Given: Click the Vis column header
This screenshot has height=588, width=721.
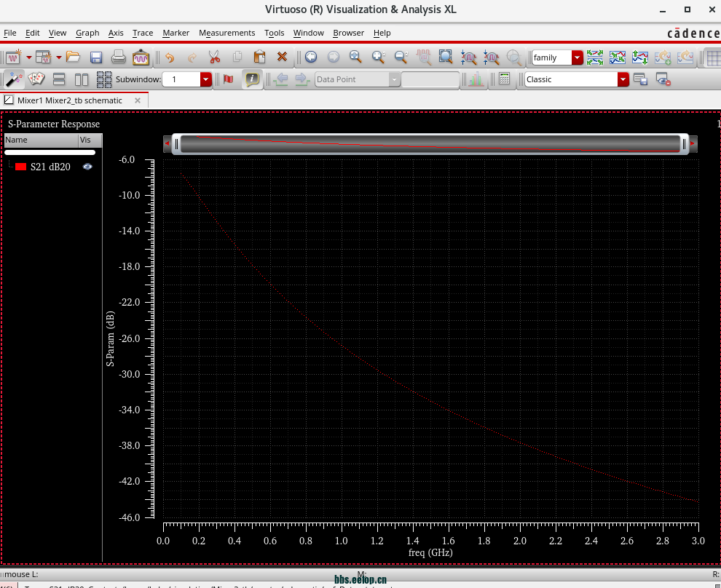Looking at the screenshot, I should pos(90,140).
